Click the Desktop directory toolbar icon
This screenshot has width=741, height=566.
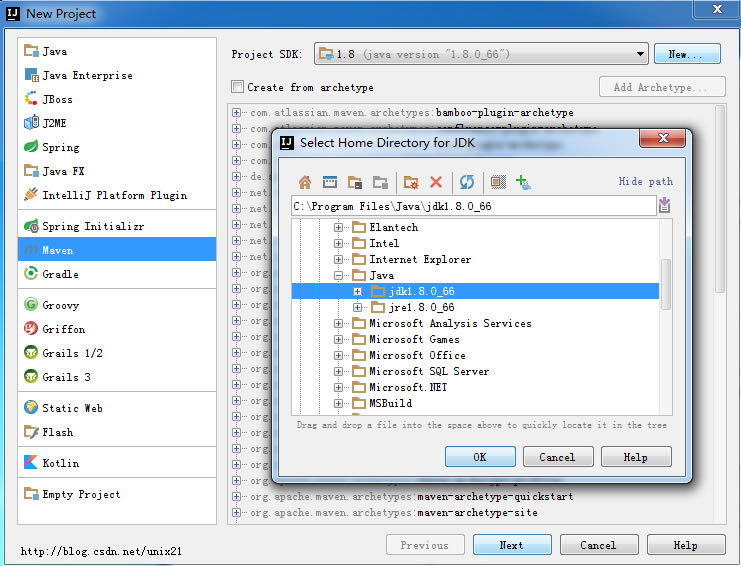(330, 182)
